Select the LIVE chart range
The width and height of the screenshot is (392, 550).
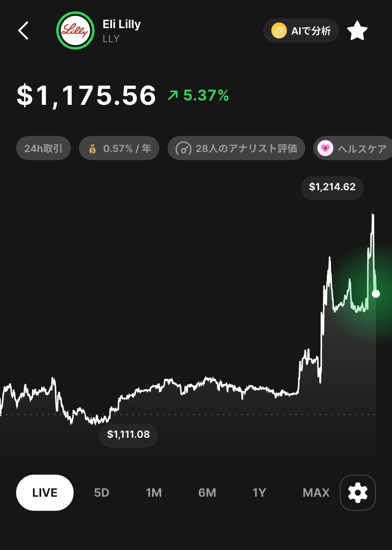45,493
